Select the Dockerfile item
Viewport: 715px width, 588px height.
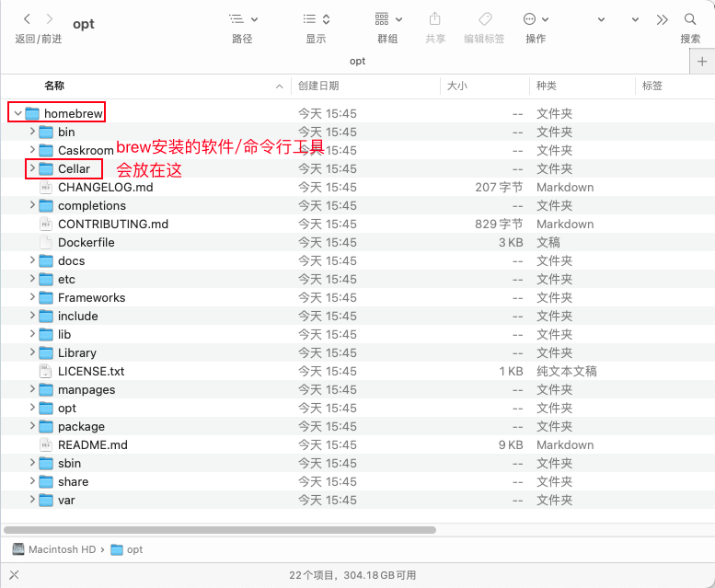click(86, 242)
